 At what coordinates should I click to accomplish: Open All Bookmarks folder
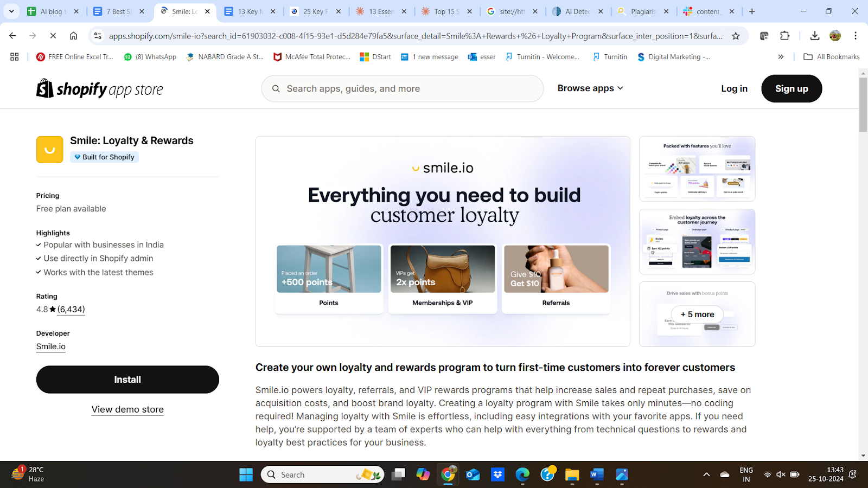pyautogui.click(x=831, y=56)
